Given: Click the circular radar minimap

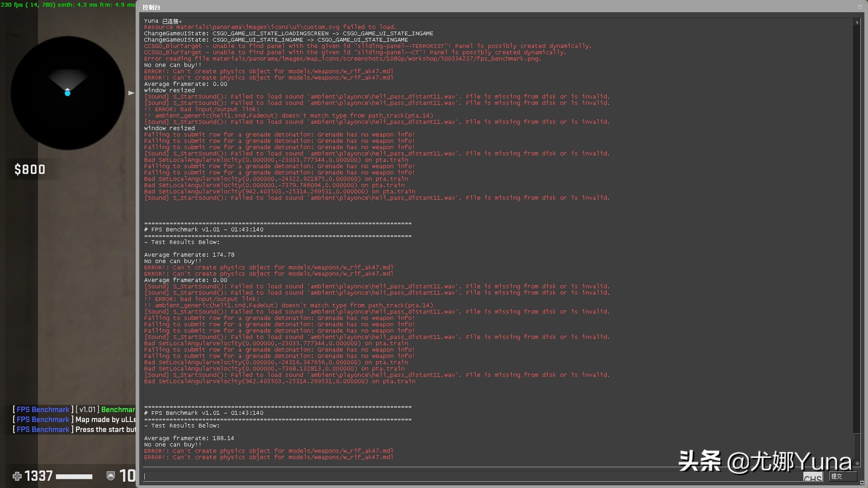Looking at the screenshot, I should 68,93.
